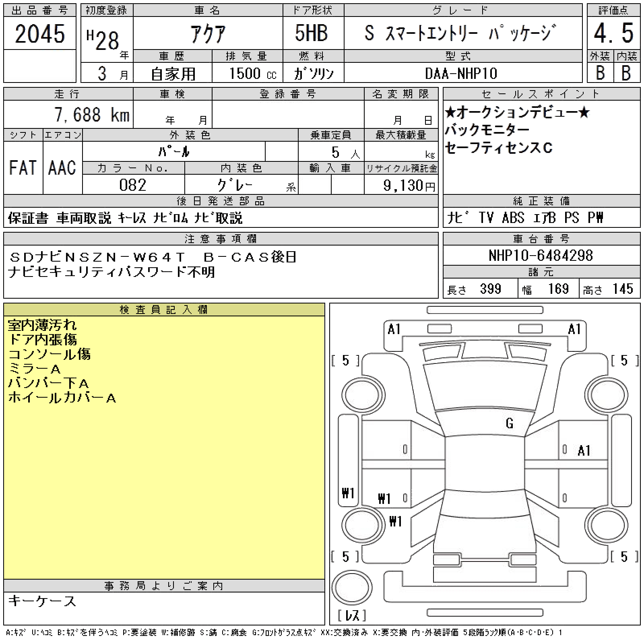The image size is (644, 644).
Task: Select the car name アクア
Action: 208,34
